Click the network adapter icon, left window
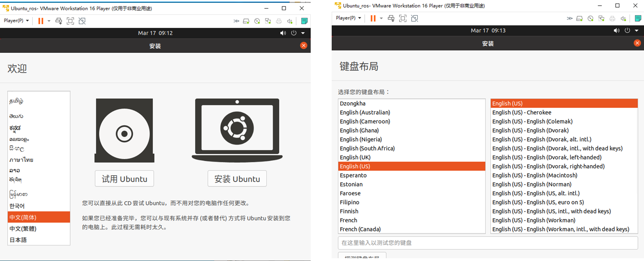644x261 pixels. [x=268, y=21]
